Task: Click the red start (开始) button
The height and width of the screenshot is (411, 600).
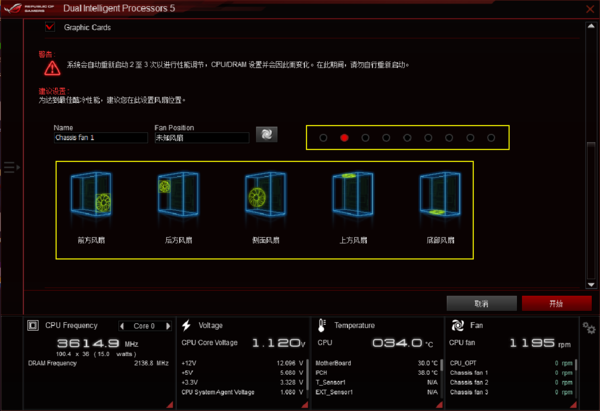Action: click(x=556, y=303)
